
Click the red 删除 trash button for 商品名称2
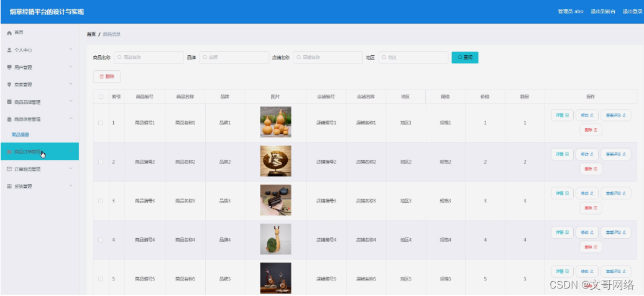click(591, 169)
